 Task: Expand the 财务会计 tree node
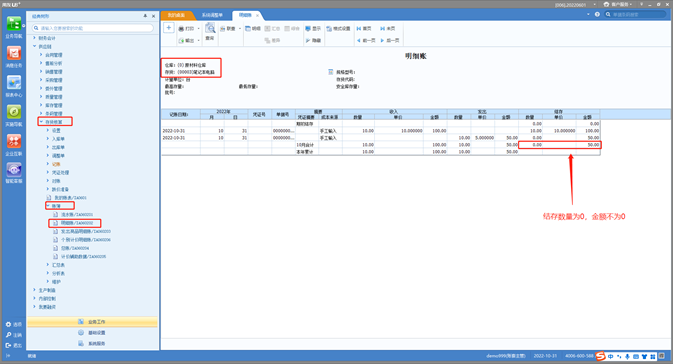click(x=34, y=38)
